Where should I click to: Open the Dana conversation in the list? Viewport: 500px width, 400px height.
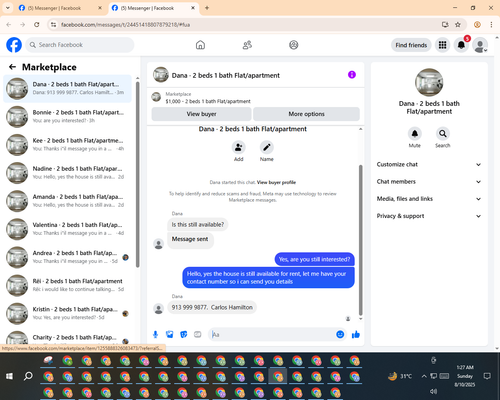[67, 89]
